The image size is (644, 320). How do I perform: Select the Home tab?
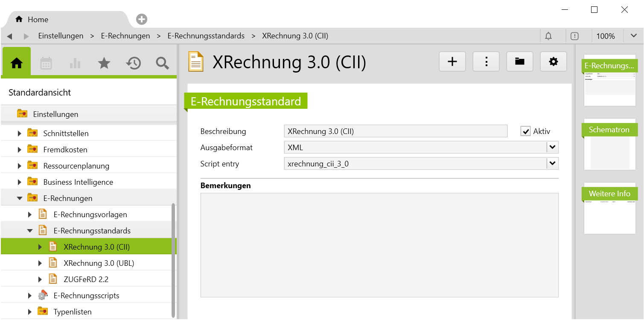tap(32, 20)
